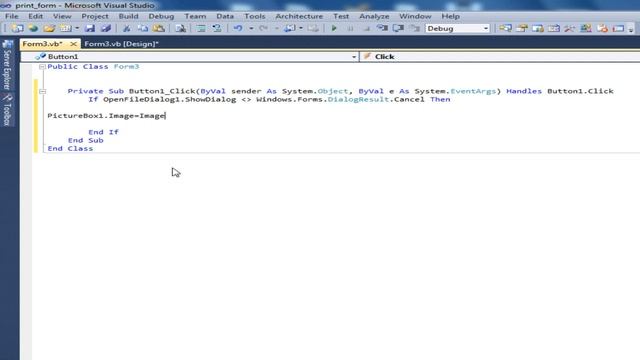Image resolution: width=640 pixels, height=360 pixels.
Task: Open the Team menu
Action: tap(195, 16)
